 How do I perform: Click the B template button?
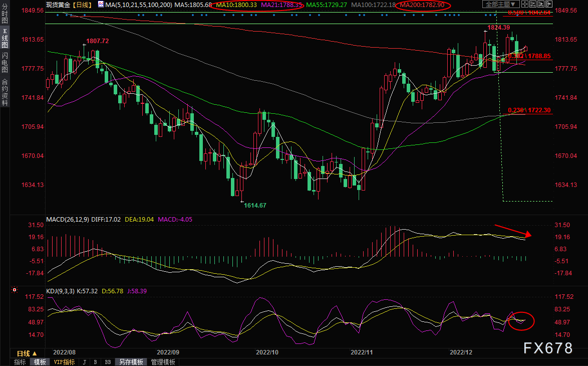pos(95,362)
